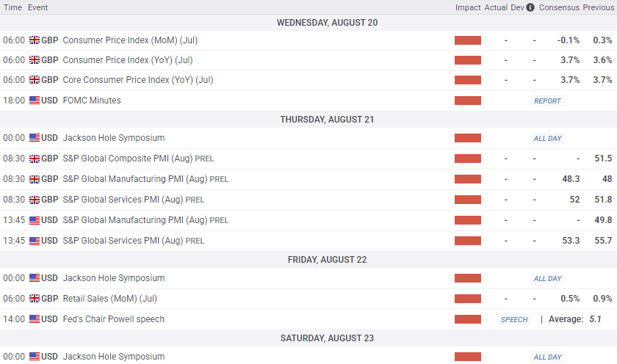Click red impact bar for FOMC Minutes
This screenshot has width=617, height=364.
click(x=468, y=101)
